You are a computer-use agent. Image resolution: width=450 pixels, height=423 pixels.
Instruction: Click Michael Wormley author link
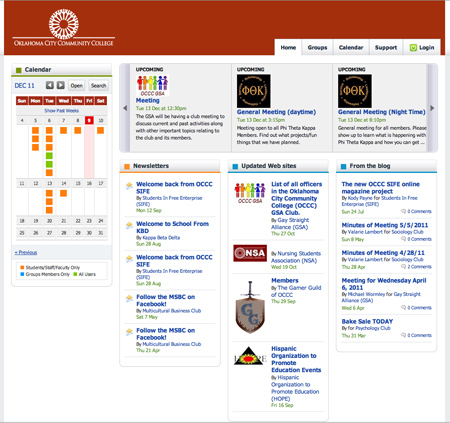(x=366, y=294)
